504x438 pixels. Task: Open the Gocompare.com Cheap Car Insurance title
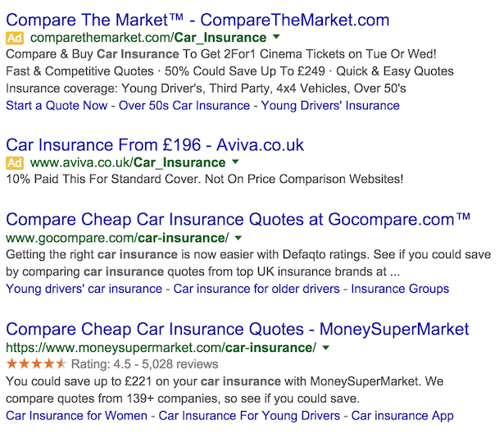238,220
